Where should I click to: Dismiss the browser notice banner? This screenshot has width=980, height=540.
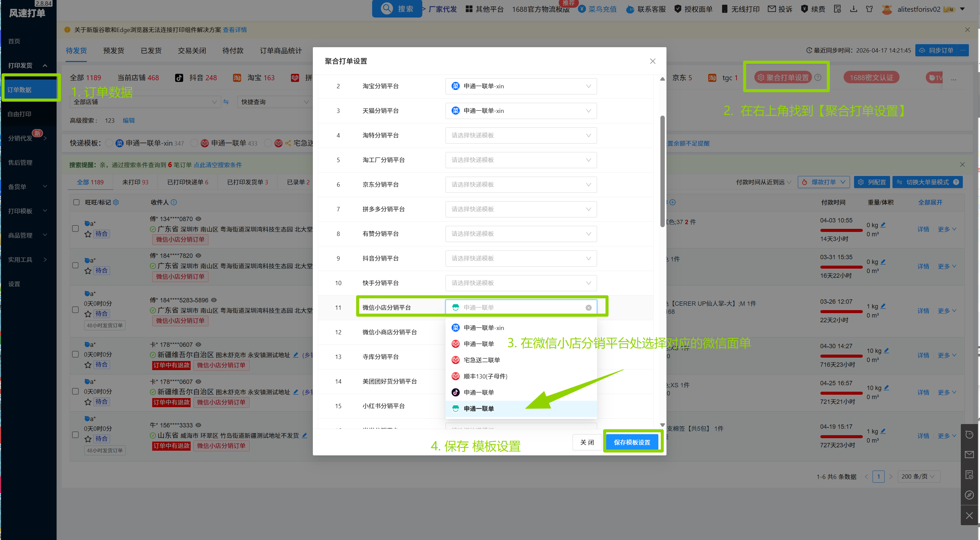point(968,30)
